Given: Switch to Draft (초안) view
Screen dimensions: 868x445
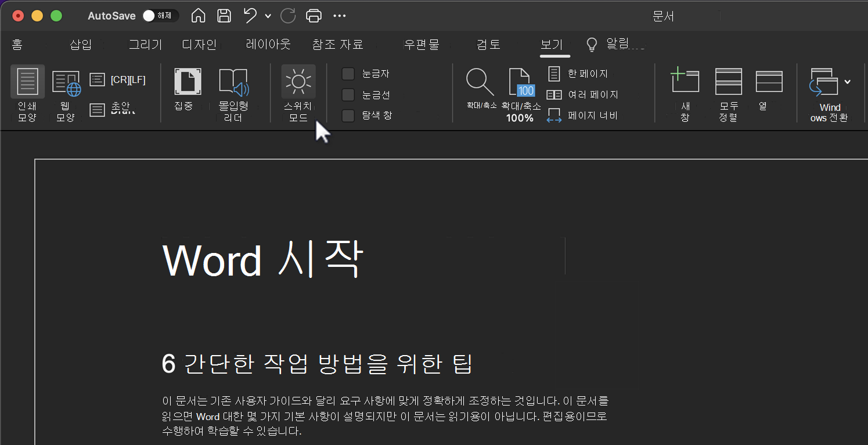Looking at the screenshot, I should click(113, 108).
